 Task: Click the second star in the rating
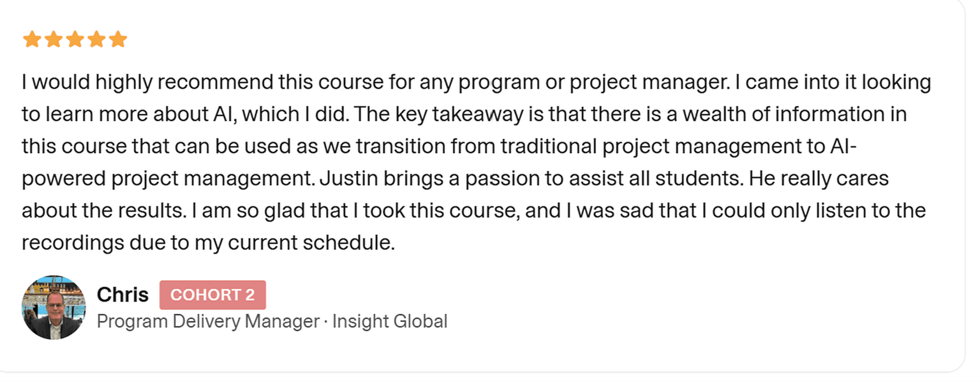pos(54,40)
